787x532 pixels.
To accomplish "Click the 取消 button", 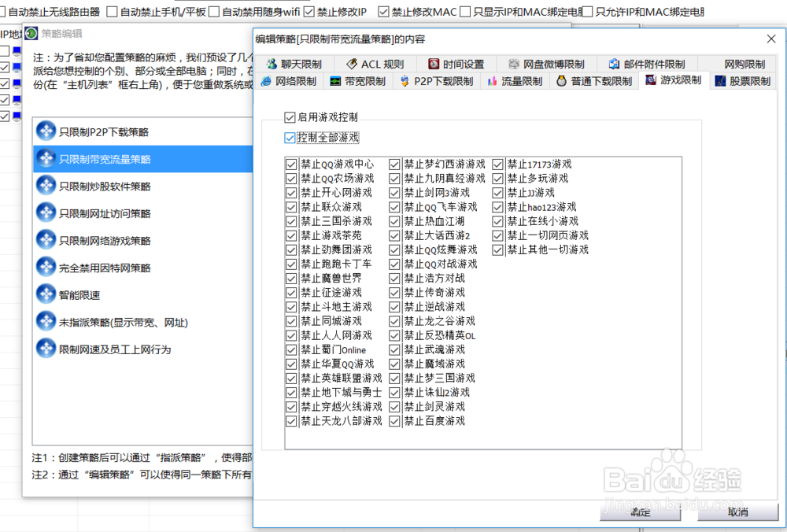I will tap(738, 512).
